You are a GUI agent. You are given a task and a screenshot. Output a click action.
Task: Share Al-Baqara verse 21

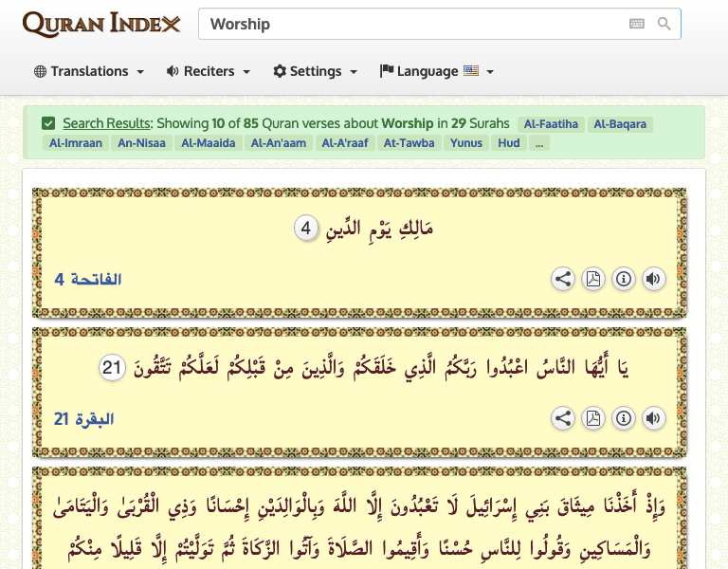(x=563, y=418)
